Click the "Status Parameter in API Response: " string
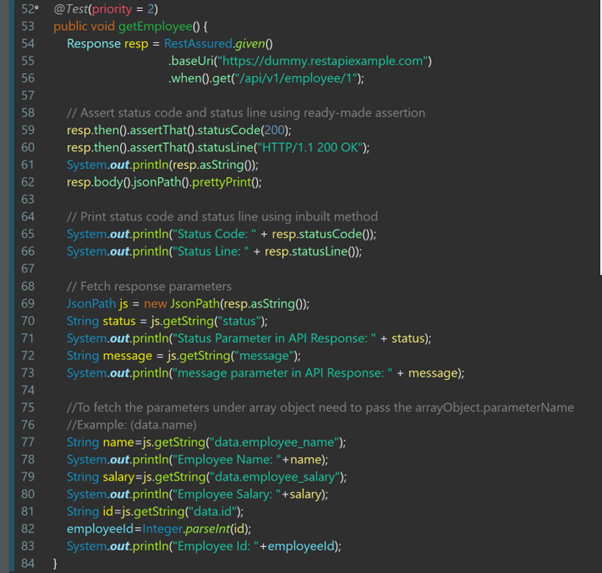 pos(280,338)
